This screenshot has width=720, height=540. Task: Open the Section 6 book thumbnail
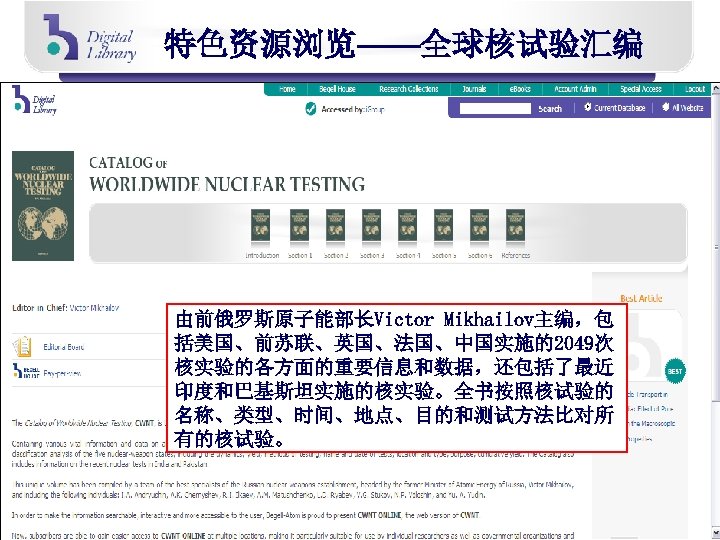click(x=479, y=226)
